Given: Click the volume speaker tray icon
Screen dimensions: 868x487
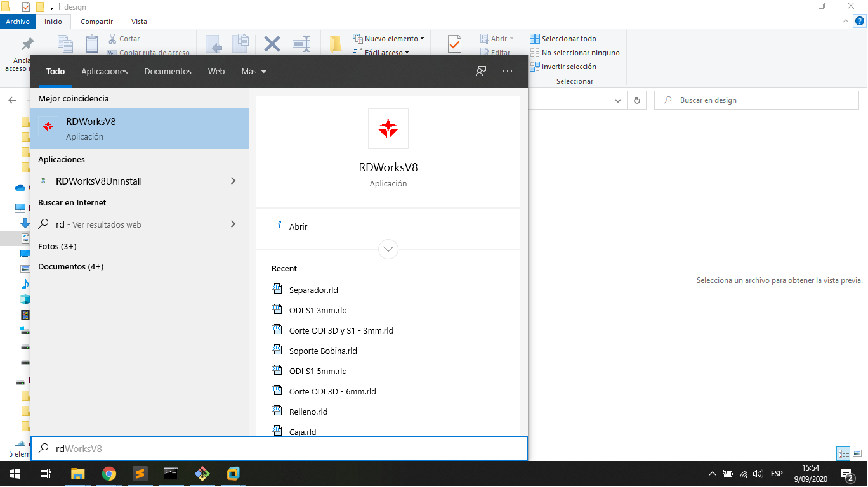Looking at the screenshot, I should [x=757, y=474].
